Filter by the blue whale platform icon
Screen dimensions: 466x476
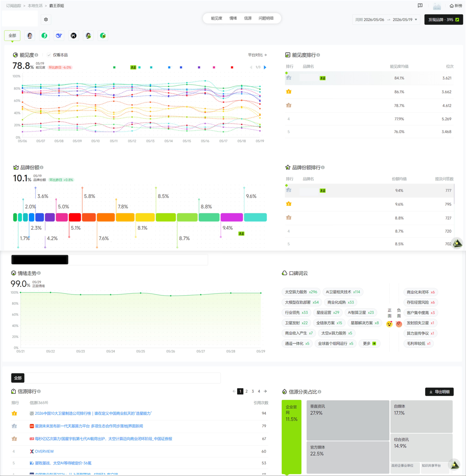(59, 36)
